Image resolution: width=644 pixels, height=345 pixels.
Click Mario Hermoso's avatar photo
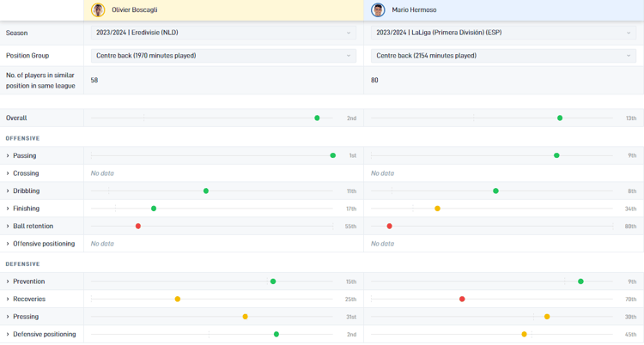point(378,10)
